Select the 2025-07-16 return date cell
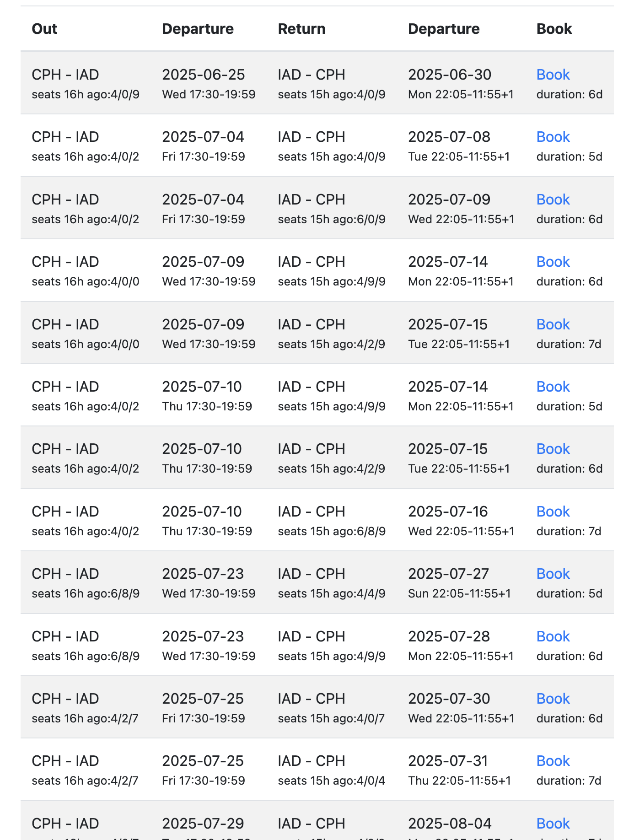 [448, 512]
